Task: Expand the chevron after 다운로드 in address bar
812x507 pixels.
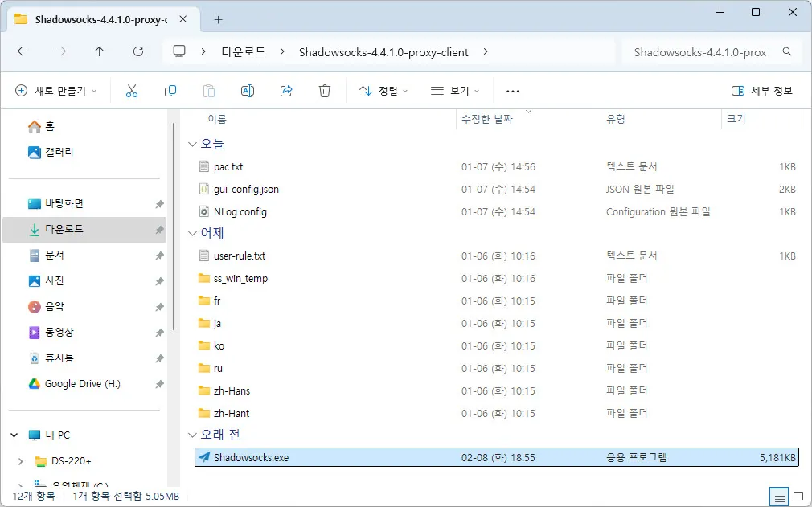Action: 282,51
